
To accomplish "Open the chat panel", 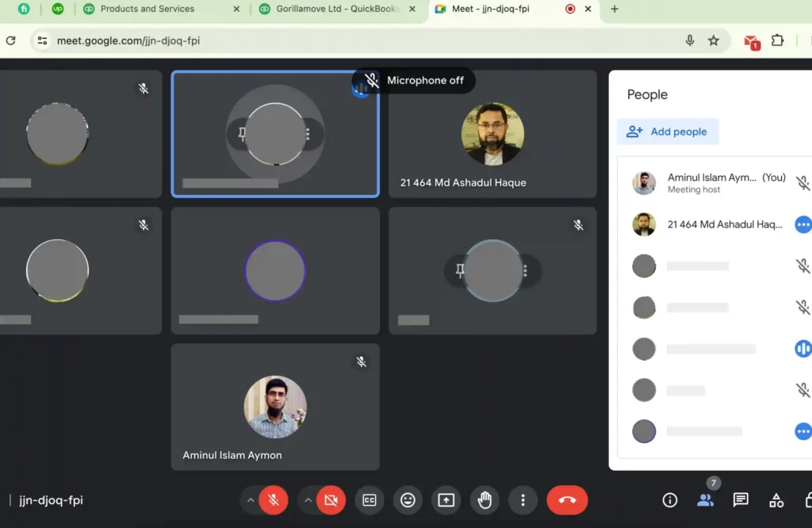I will [741, 500].
